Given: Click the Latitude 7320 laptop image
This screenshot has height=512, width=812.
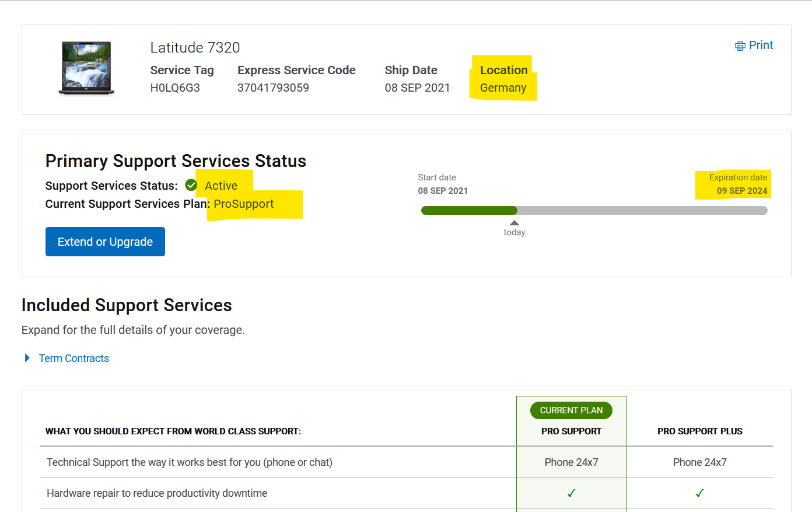Looking at the screenshot, I should 86,68.
